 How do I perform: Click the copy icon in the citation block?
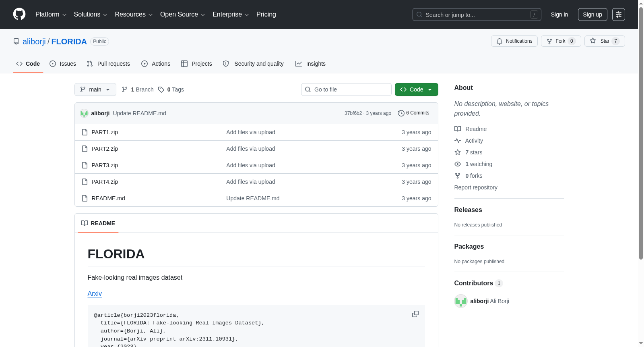415,314
